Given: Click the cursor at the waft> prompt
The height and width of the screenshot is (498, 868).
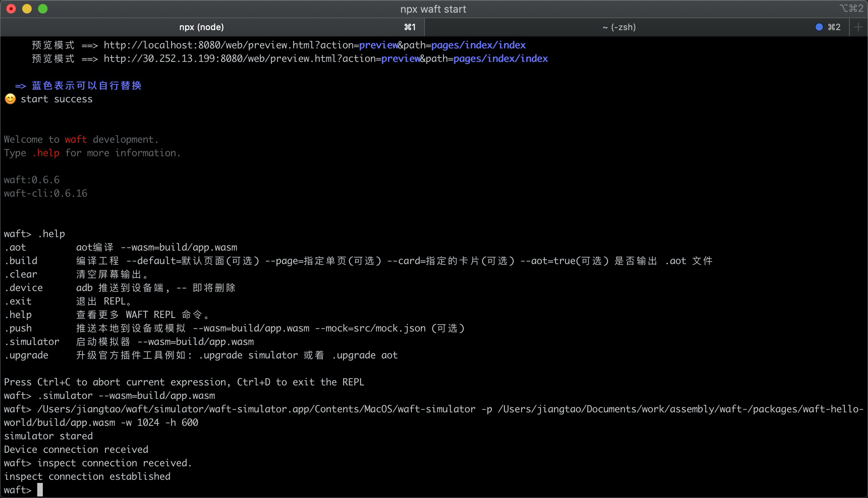Looking at the screenshot, I should pyautogui.click(x=40, y=490).
